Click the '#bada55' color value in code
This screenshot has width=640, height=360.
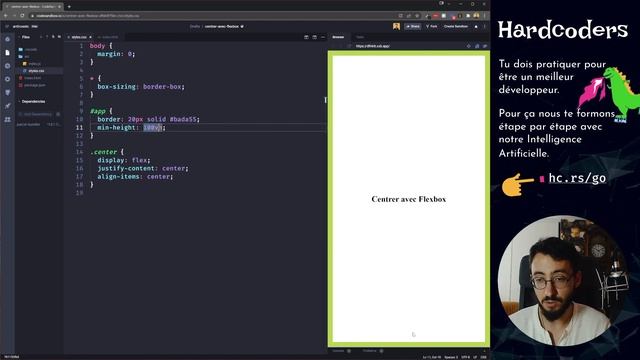182,119
